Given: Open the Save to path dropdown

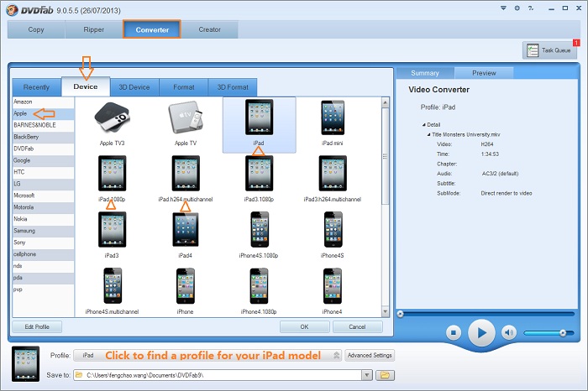Looking at the screenshot, I should point(367,375).
